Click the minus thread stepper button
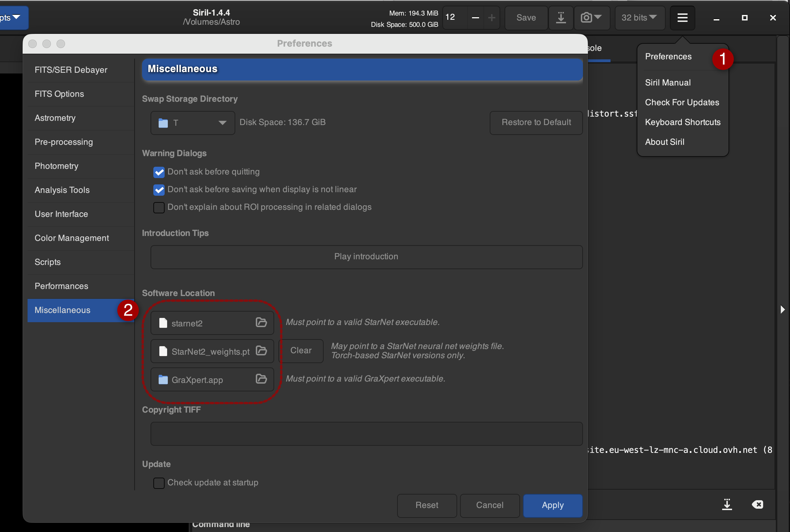 (x=476, y=18)
